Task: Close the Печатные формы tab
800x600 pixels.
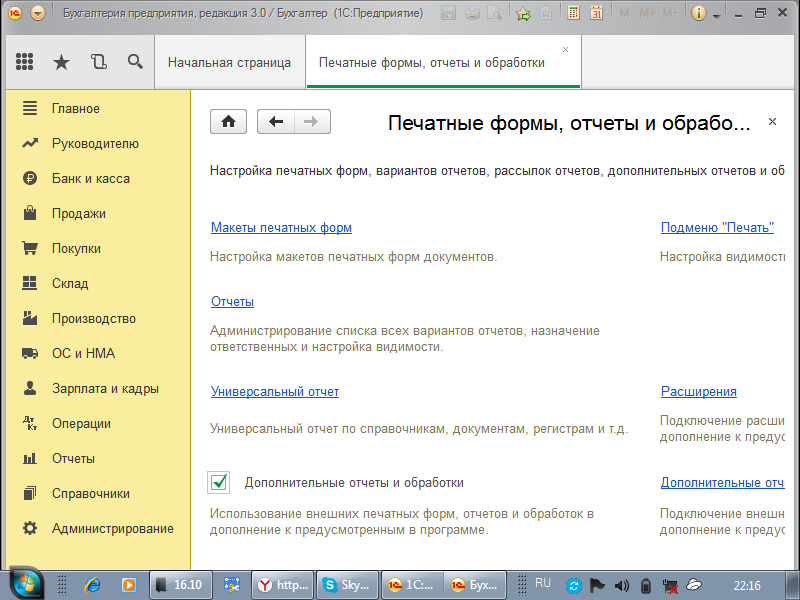Action: point(565,49)
